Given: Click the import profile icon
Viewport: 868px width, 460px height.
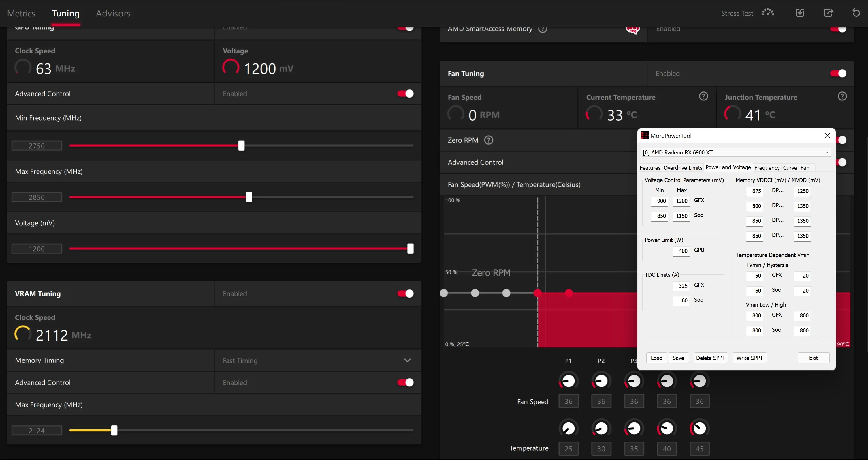Looking at the screenshot, I should tap(800, 13).
